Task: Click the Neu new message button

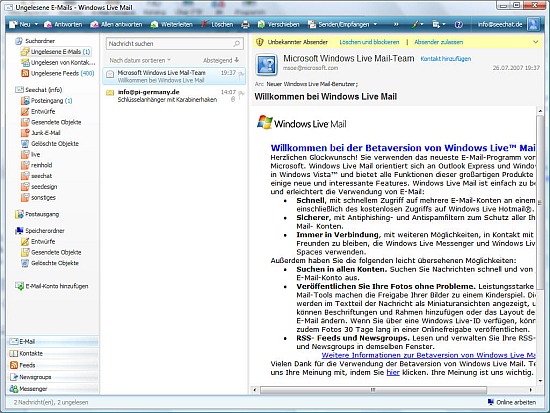Action: pos(20,25)
